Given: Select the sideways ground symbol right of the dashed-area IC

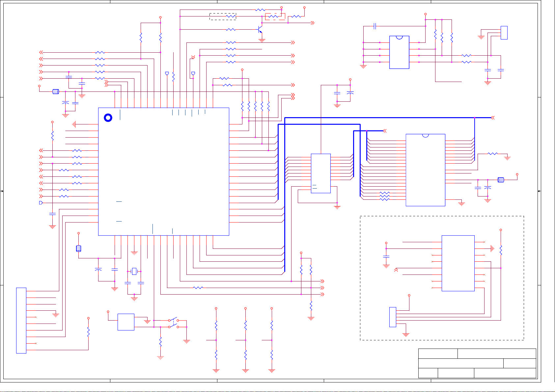Looking at the screenshot, I should point(492,248).
